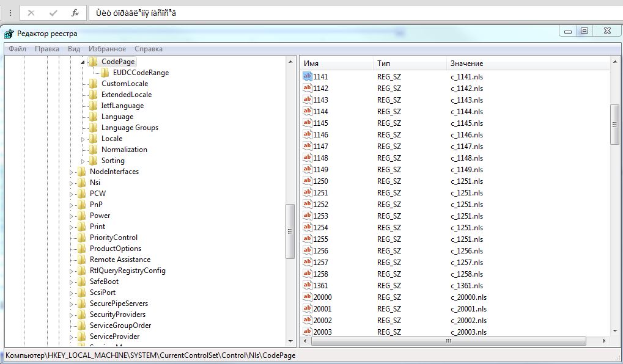Viewport: 623px width, 364px height.
Task: Click the CodePage folder icon
Action: pos(93,62)
